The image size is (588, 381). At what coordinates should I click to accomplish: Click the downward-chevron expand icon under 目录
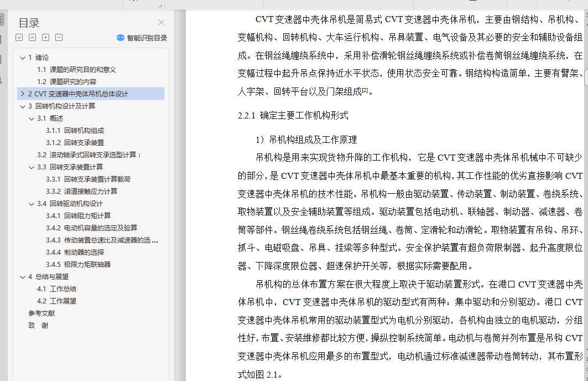(x=19, y=38)
